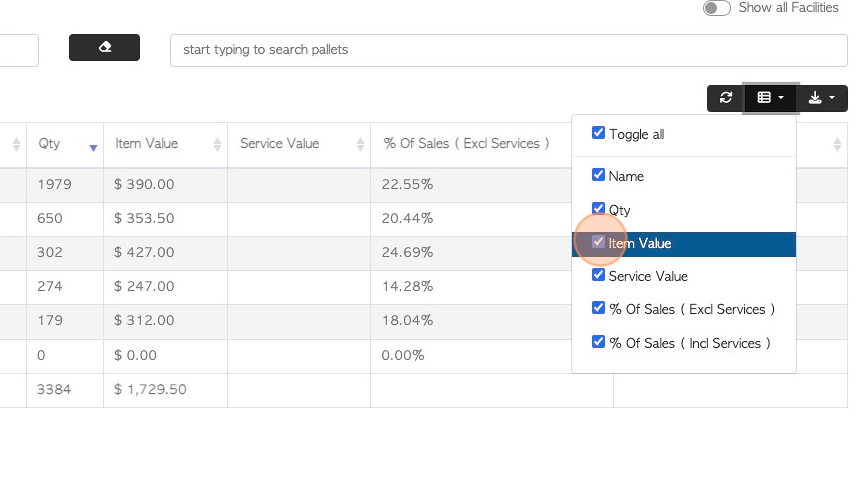Choose % Of Sales ( Incl Services ) option
The image size is (860, 481).
coord(683,343)
